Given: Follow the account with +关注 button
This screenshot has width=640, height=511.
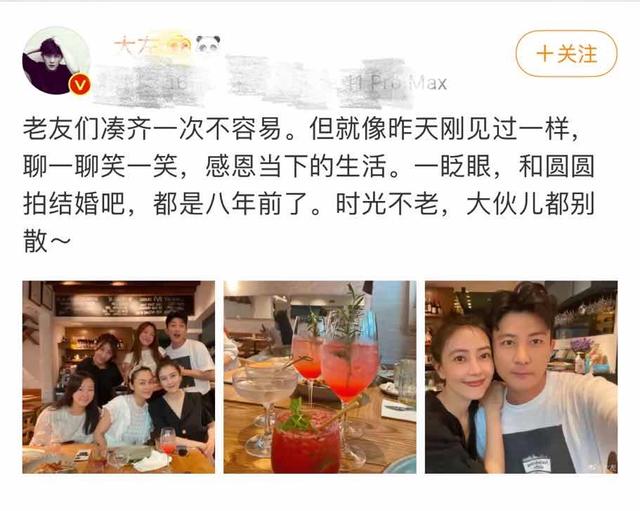Looking at the screenshot, I should tap(567, 53).
